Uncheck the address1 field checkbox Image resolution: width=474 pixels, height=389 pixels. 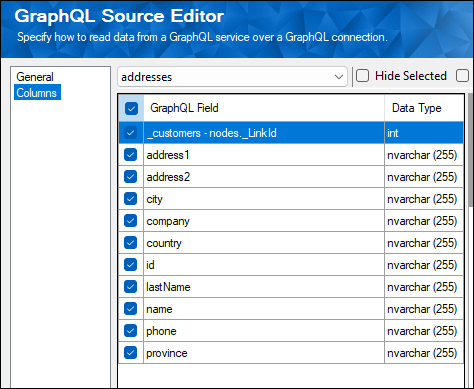click(130, 155)
